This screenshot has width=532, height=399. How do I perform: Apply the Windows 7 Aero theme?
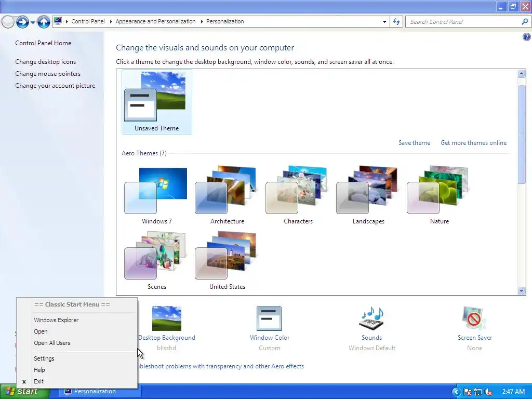point(157,196)
